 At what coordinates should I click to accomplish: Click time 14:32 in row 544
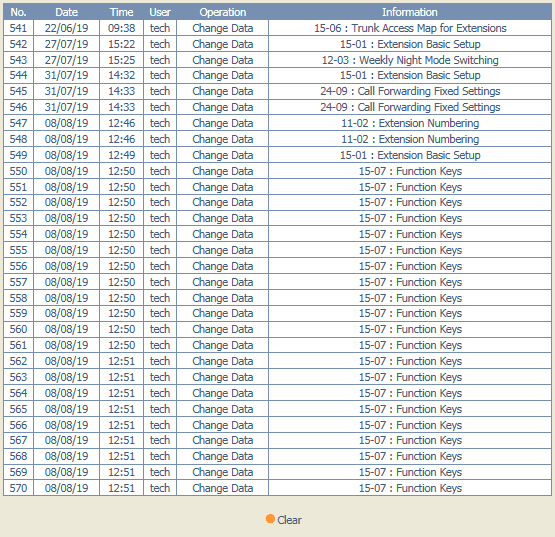click(121, 75)
